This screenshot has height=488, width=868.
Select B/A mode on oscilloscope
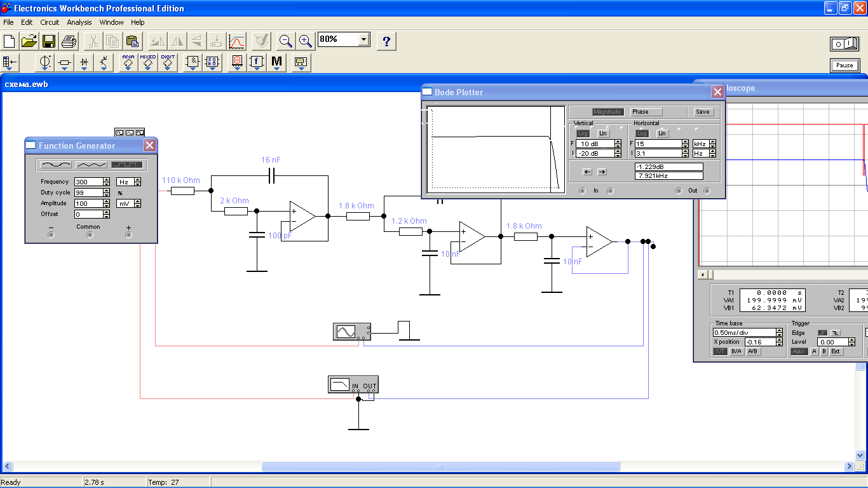(x=736, y=351)
